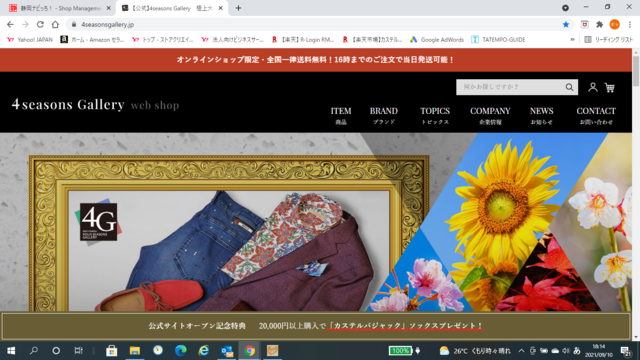Close the Shop Management tab
The height and width of the screenshot is (360, 640).
point(109,8)
